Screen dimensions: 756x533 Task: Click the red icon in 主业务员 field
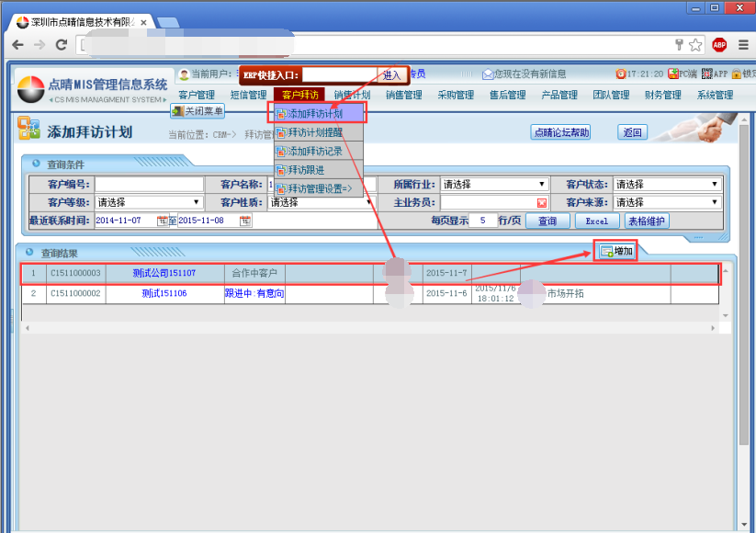click(x=542, y=202)
